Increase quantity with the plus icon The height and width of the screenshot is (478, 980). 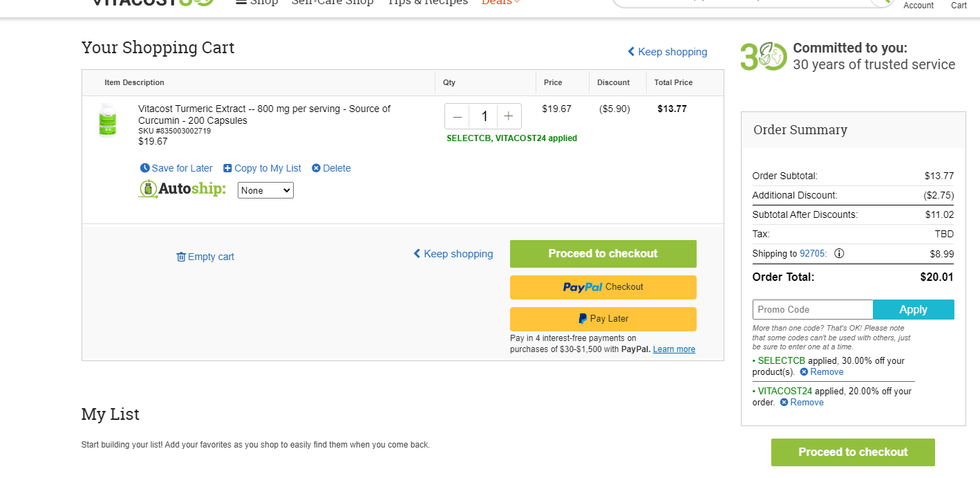pos(509,116)
